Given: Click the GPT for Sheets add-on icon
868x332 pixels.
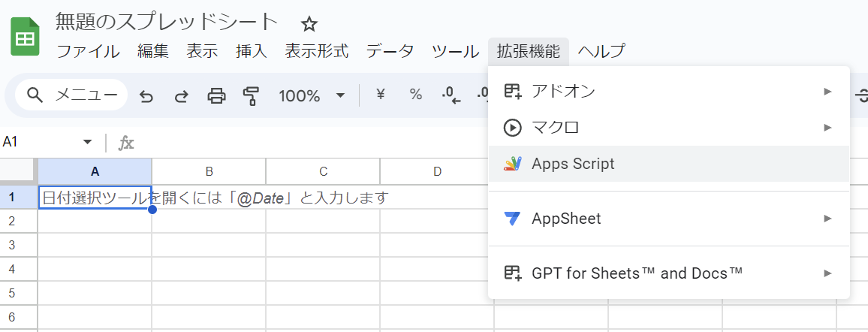Looking at the screenshot, I should click(513, 272).
